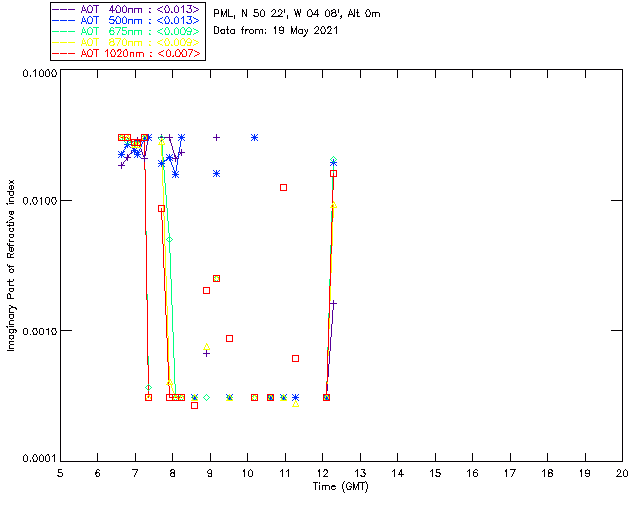640x512 pixels.
Task: Click the AOT 675nm legend entry
Action: [x=127, y=31]
